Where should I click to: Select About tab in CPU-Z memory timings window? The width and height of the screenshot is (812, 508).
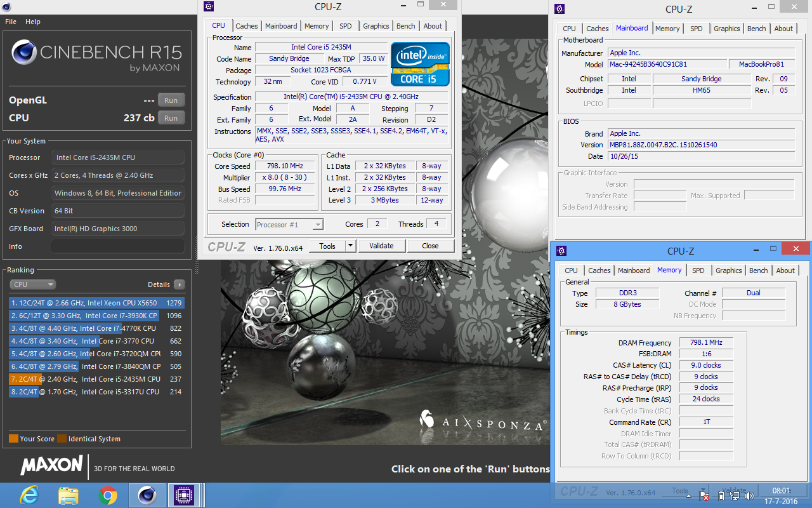785,271
